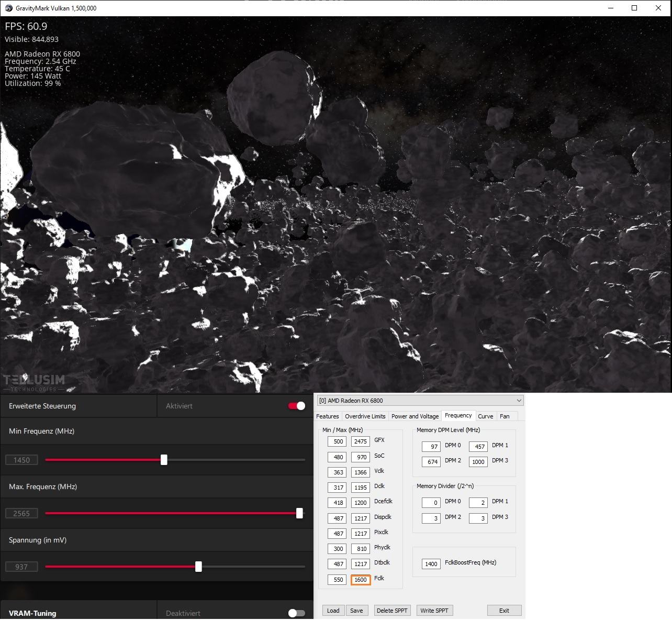The width and height of the screenshot is (672, 620).
Task: Click the Write SPPT button
Action: [434, 611]
